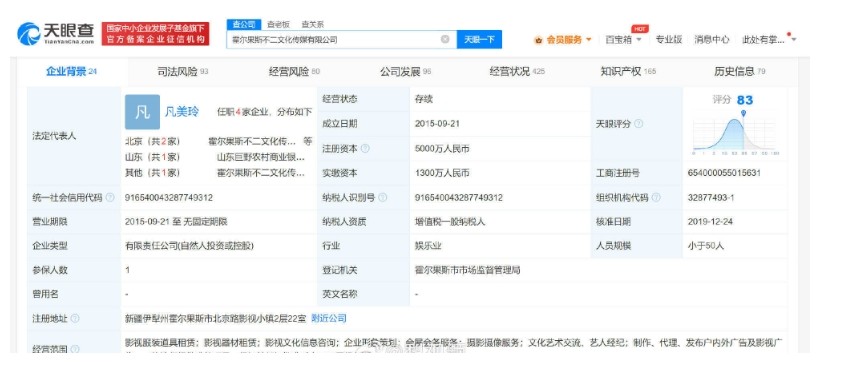
Task: Click the Tianyancha logo icon
Action: [x=29, y=33]
